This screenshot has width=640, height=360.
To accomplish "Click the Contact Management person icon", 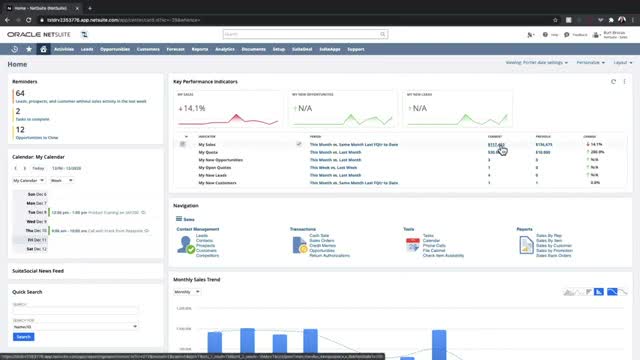I will pyautogui.click(x=186, y=245).
